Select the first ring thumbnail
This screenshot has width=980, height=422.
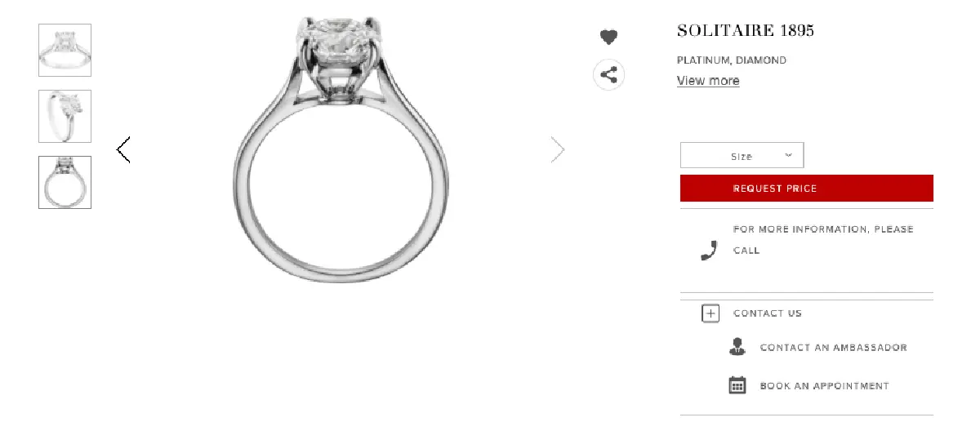pyautogui.click(x=65, y=50)
